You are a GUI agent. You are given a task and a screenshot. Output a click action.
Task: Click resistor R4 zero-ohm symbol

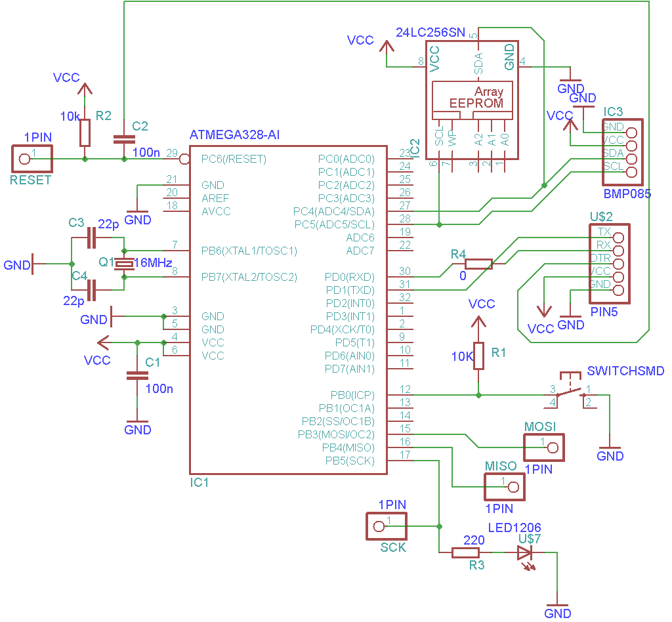[478, 264]
